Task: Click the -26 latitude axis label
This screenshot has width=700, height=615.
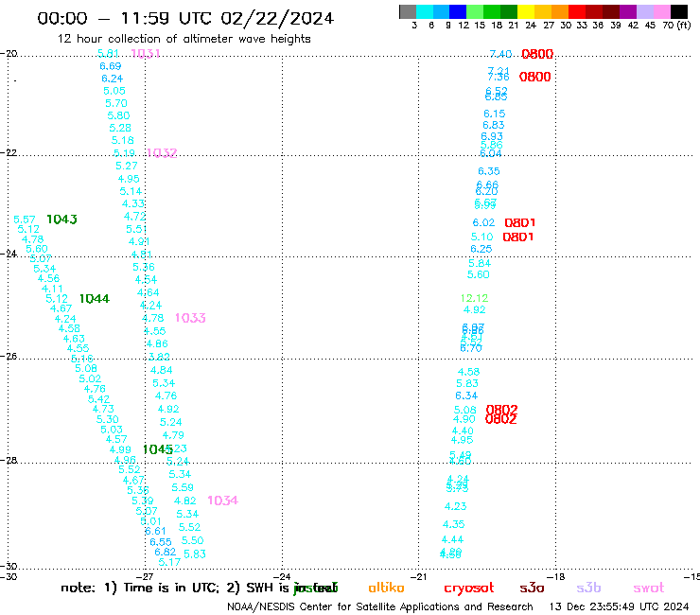Action: pos(9,357)
